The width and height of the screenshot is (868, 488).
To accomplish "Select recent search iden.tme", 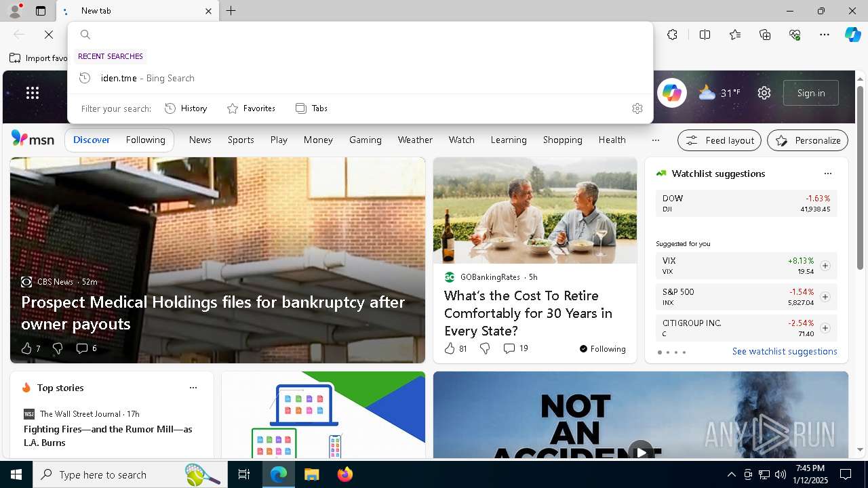I will [360, 78].
